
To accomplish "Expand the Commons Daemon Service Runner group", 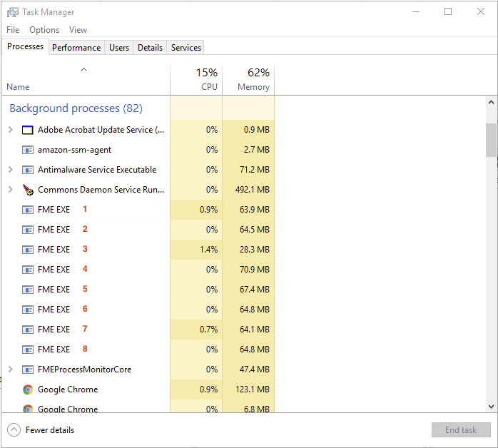I will click(x=11, y=190).
